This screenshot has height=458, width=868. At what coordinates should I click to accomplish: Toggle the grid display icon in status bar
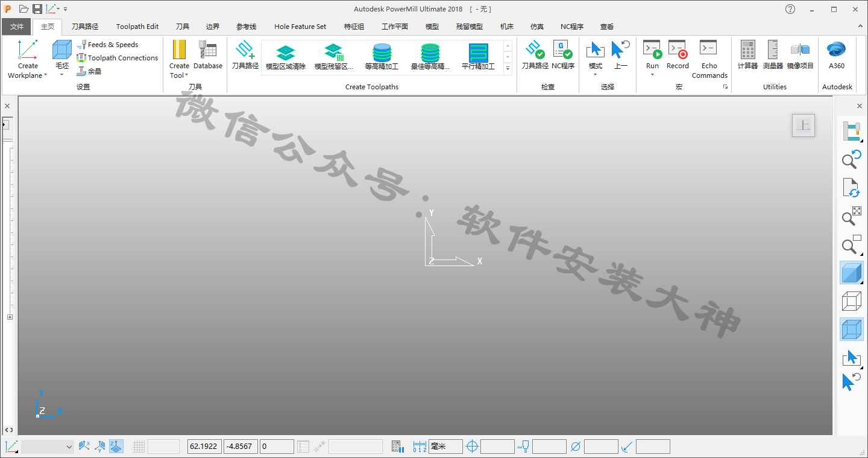point(139,447)
